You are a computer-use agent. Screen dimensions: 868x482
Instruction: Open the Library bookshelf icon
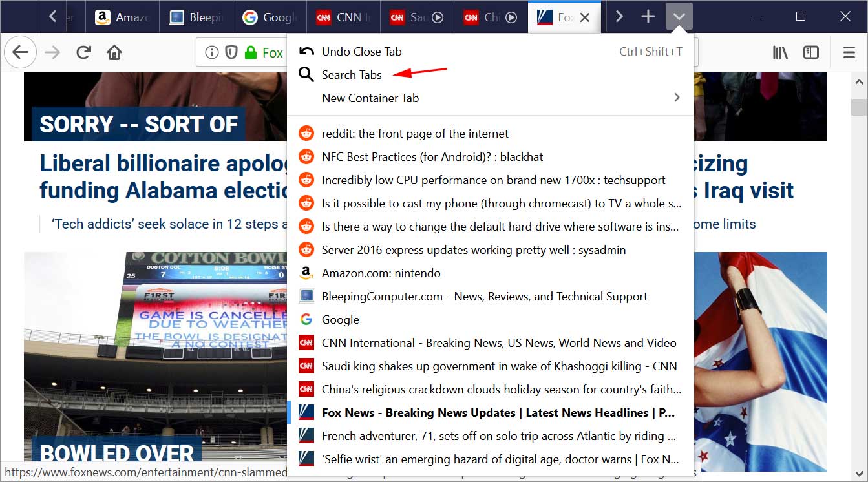click(780, 52)
